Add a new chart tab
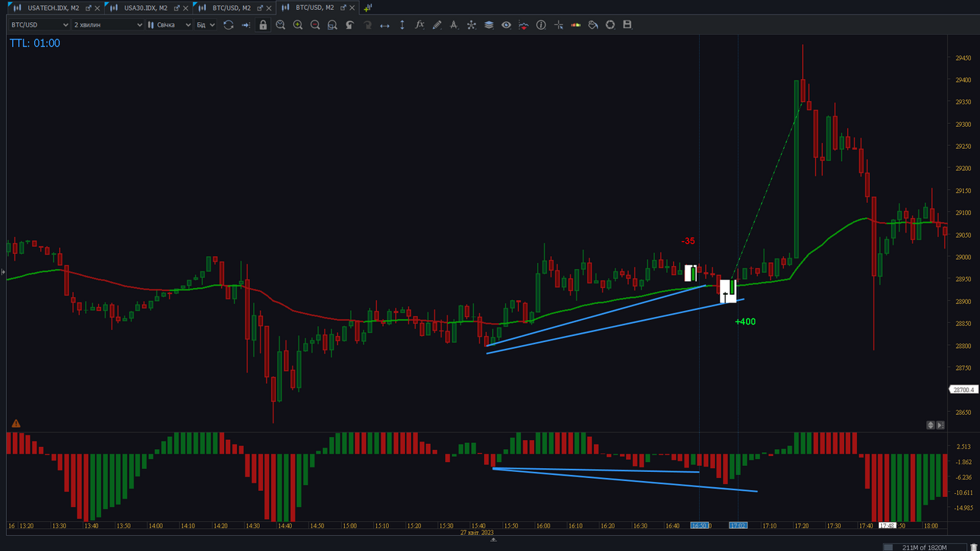Image resolution: width=980 pixels, height=551 pixels. [x=368, y=8]
